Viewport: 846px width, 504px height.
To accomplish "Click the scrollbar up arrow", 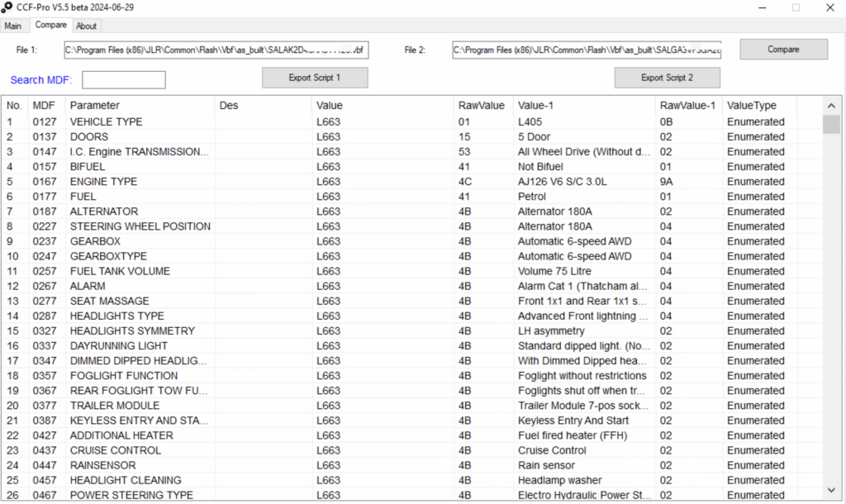I will click(x=832, y=105).
